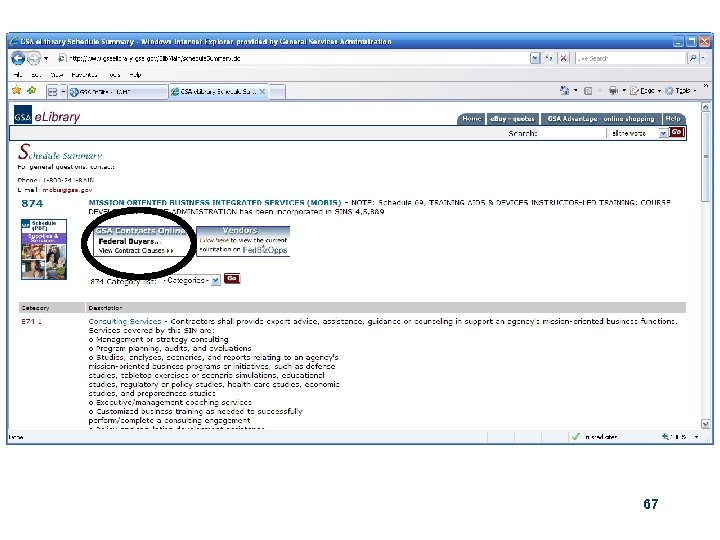
Task: Open the zoom level dropdown arrow
Action: pos(697,437)
